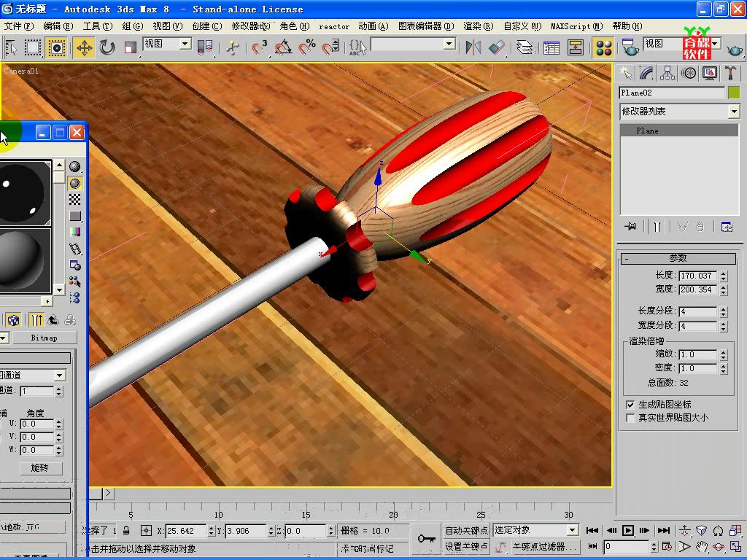Click the Select and Manipulate icon
The width and height of the screenshot is (747, 560).
coord(233,47)
